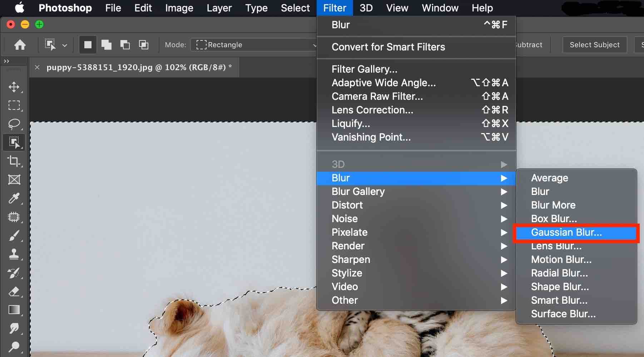Screen dimensions: 644x357
Task: Select the Smudge tool
Action: (14, 328)
